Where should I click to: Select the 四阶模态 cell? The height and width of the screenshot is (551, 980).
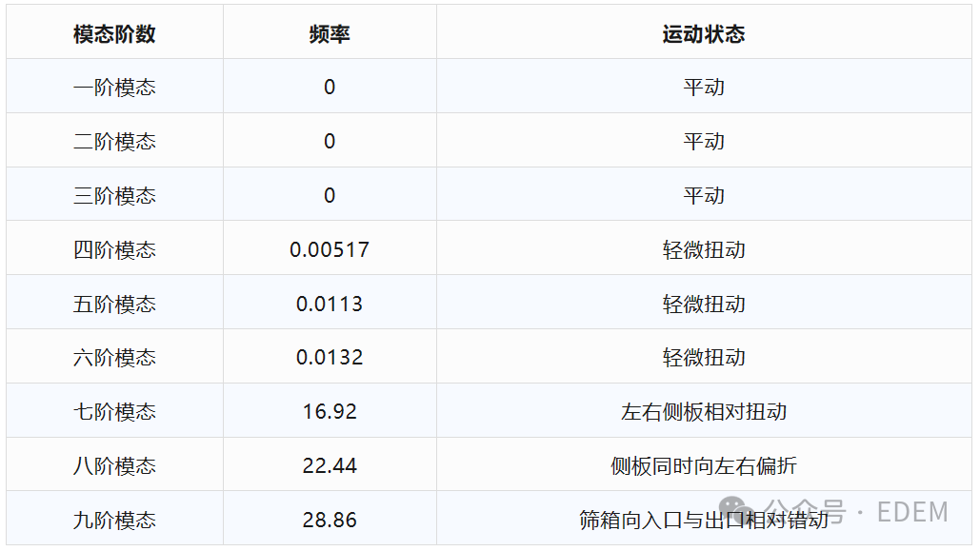114,250
